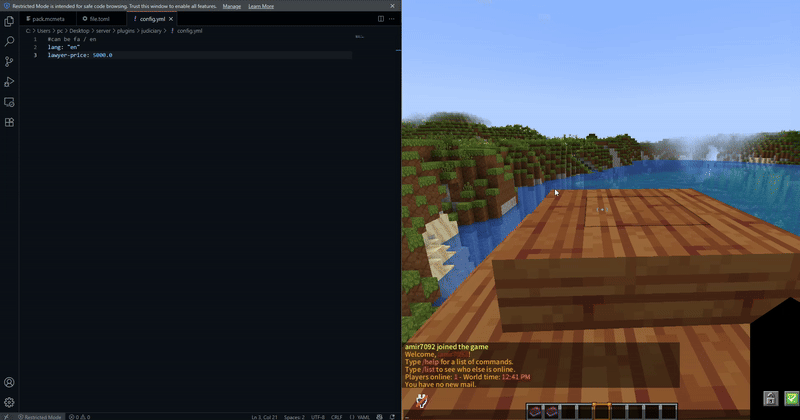This screenshot has width=800, height=420.
Task: Select the last Minecraft hotbar slot
Action: (669, 411)
